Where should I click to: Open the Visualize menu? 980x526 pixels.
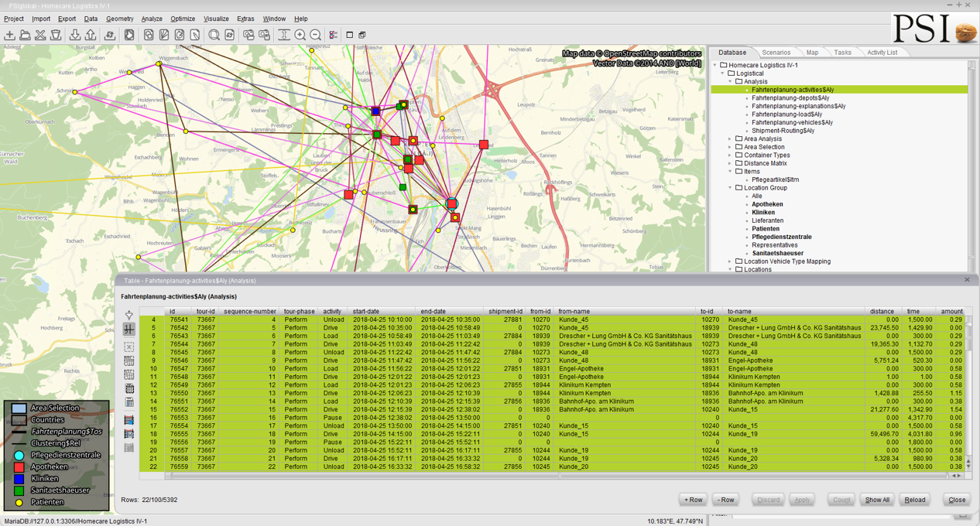click(x=216, y=19)
